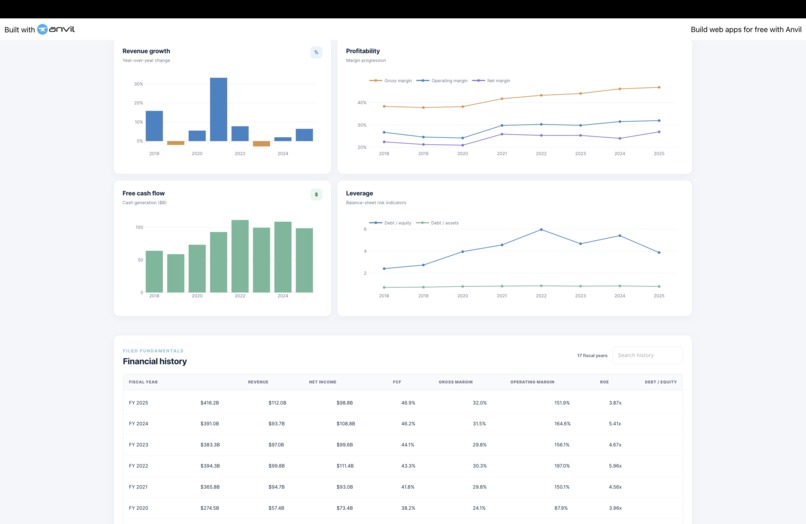Click the '$383.3B' cell

(x=210, y=445)
